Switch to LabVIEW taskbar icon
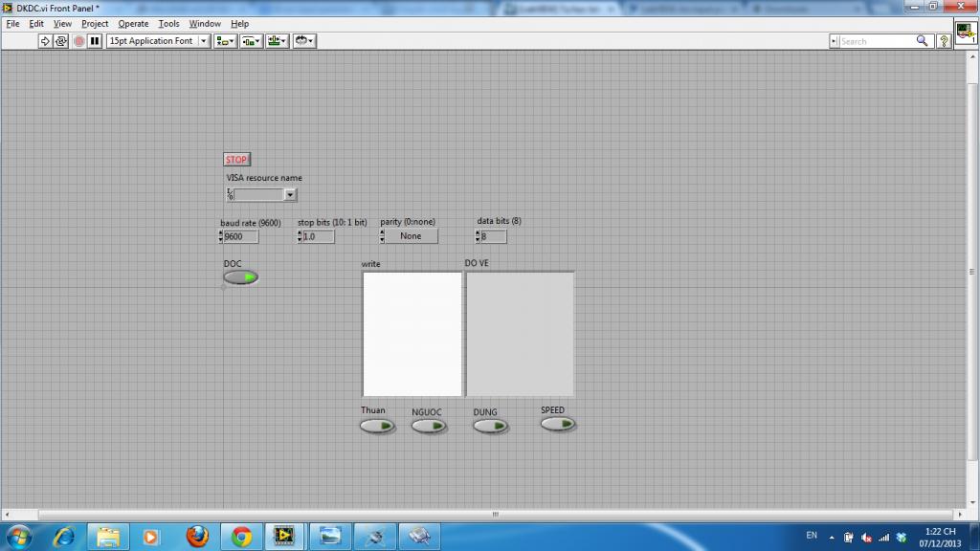980x551 pixels. (x=284, y=537)
